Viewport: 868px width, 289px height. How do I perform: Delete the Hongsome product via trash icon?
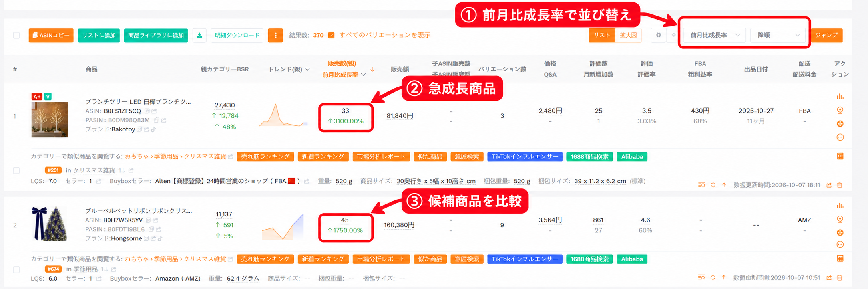840,278
